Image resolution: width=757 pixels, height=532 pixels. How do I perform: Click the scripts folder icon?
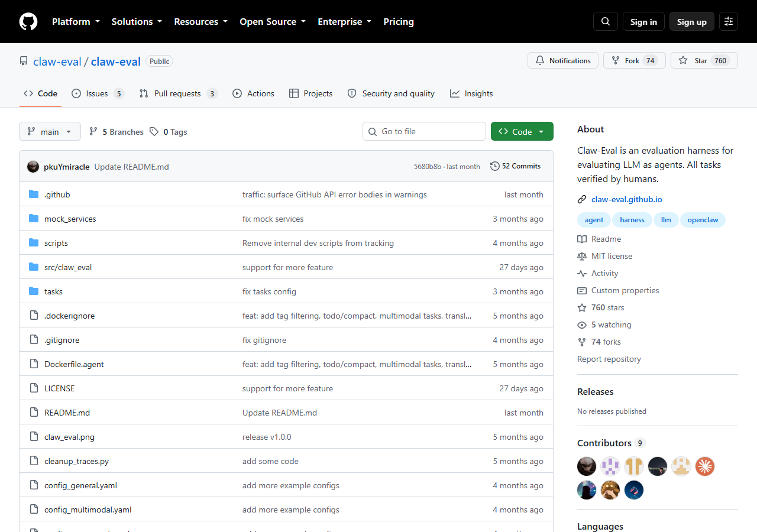[34, 243]
